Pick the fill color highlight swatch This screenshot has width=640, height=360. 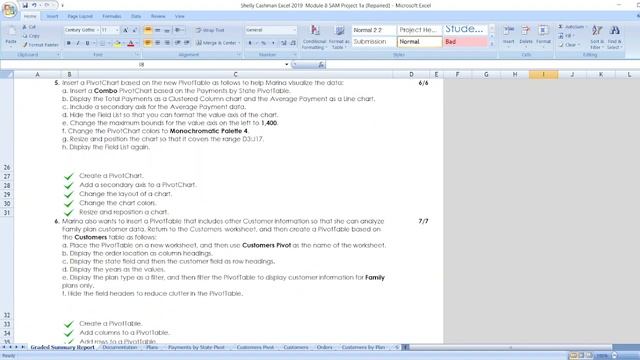pyautogui.click(x=117, y=43)
